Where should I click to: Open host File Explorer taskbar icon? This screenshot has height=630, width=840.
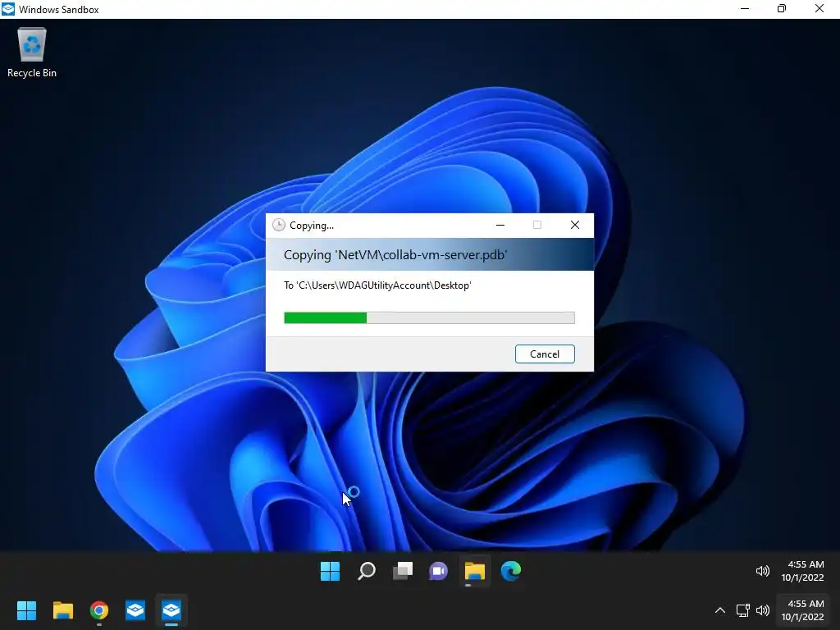(x=62, y=610)
